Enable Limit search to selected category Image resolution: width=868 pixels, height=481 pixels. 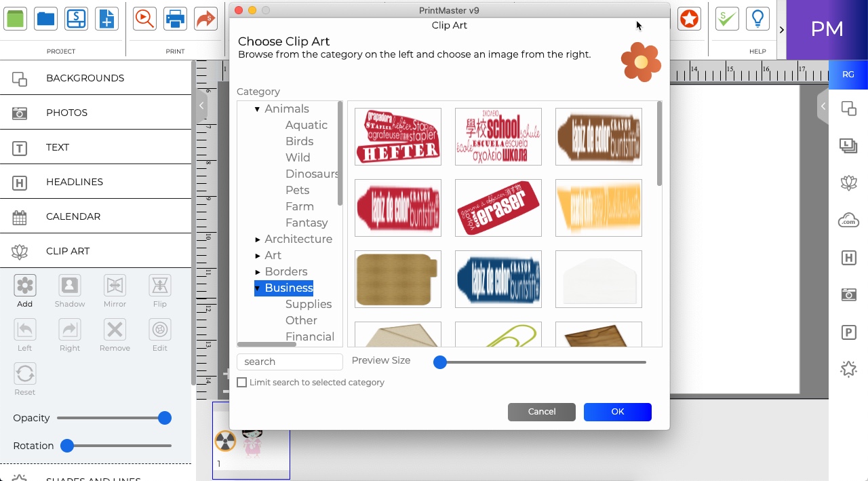pyautogui.click(x=242, y=382)
